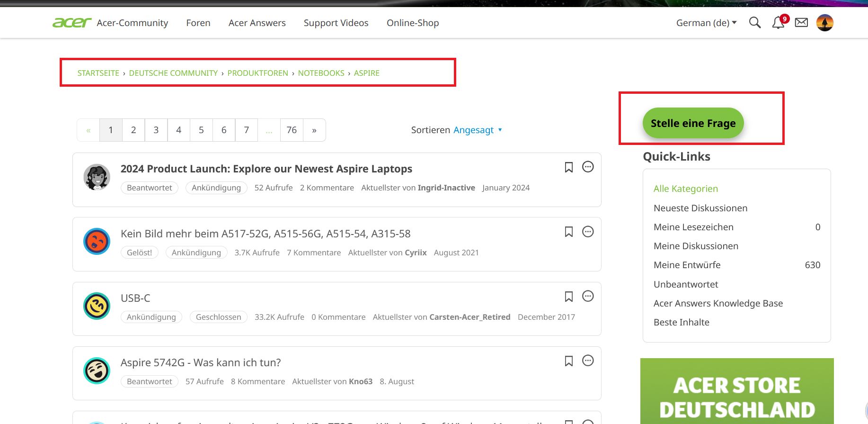This screenshot has height=424, width=868.
Task: Open the messages envelope icon
Action: [x=801, y=23]
